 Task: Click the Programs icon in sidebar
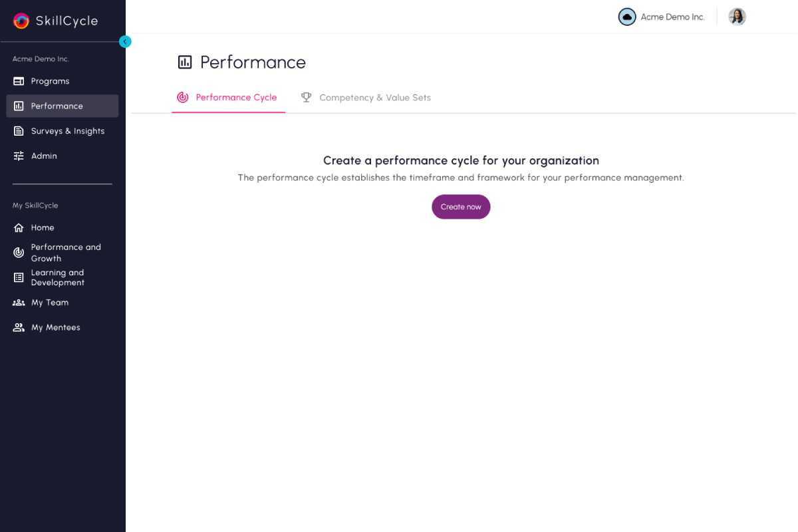(x=19, y=81)
